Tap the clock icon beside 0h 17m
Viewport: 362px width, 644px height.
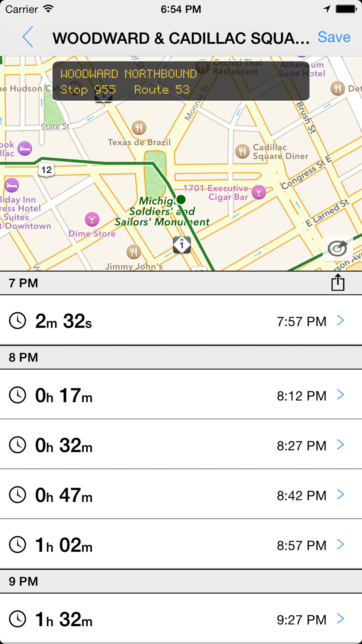17,395
